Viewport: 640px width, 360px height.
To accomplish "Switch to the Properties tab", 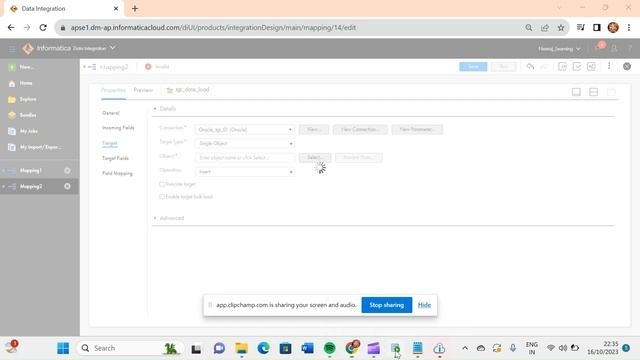I will click(x=113, y=90).
